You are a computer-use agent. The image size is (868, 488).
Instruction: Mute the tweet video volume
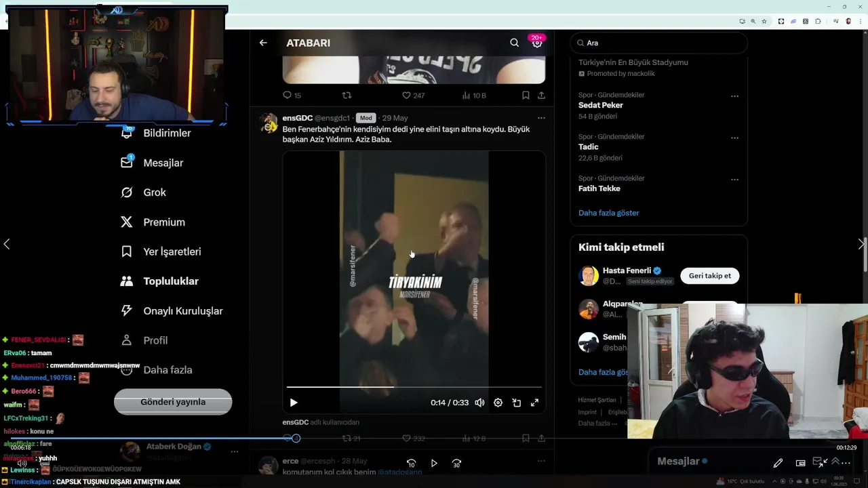(479, 403)
